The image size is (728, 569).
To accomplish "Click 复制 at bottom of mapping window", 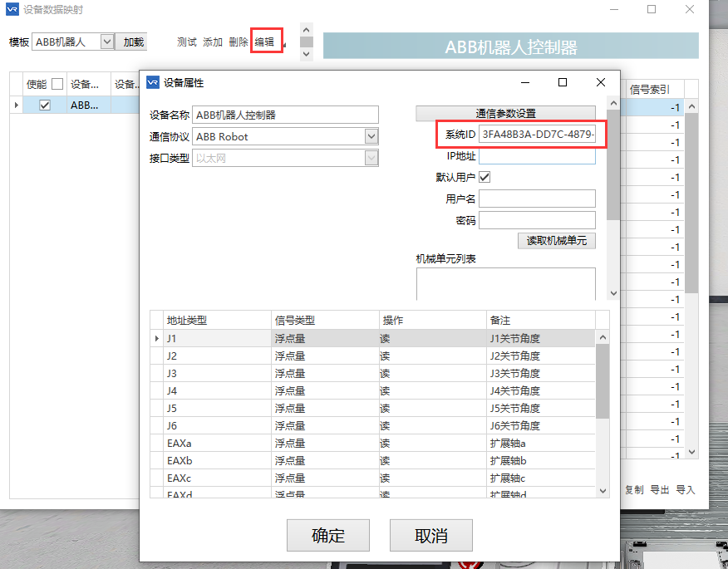I will [x=634, y=489].
